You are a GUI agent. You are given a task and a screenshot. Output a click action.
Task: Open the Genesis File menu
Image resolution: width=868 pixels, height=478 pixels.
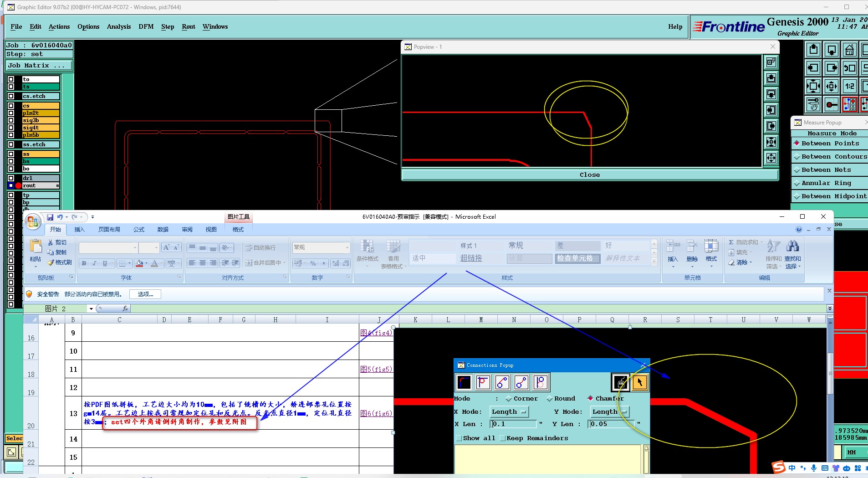[16, 26]
